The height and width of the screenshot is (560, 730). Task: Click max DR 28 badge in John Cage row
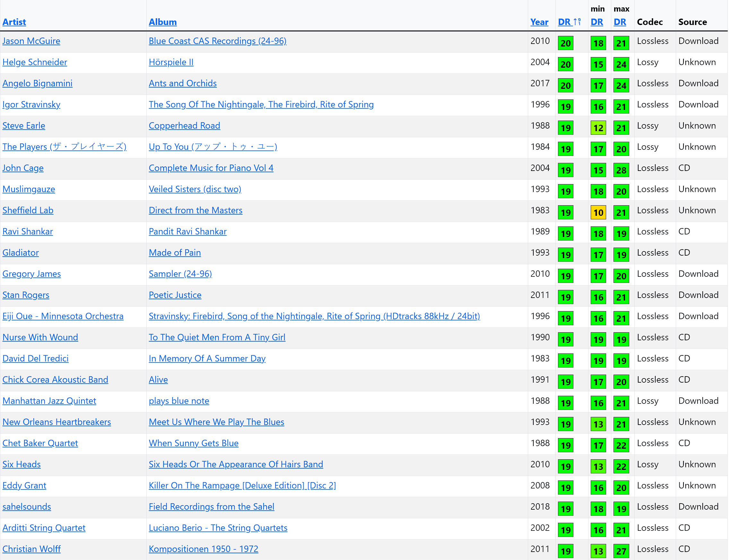(621, 170)
